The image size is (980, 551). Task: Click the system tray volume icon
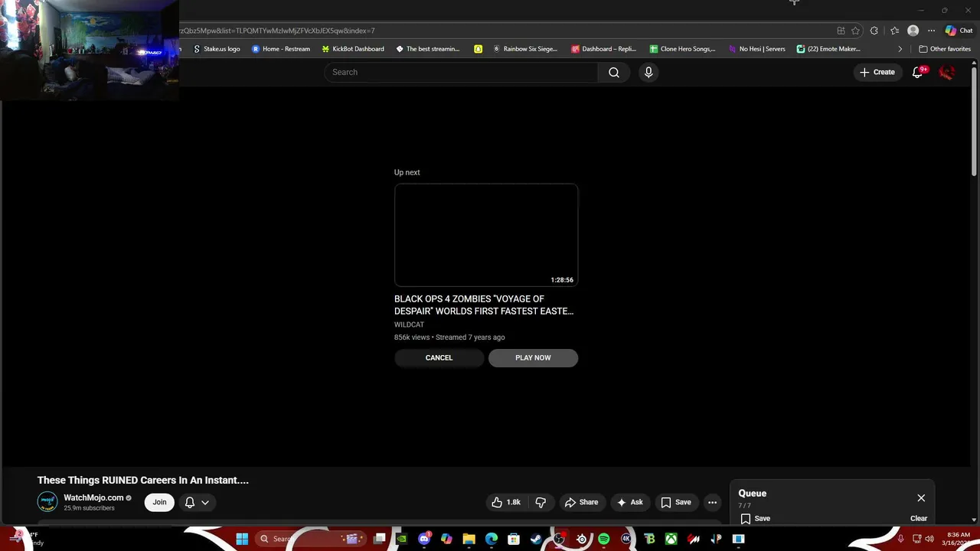[929, 539]
